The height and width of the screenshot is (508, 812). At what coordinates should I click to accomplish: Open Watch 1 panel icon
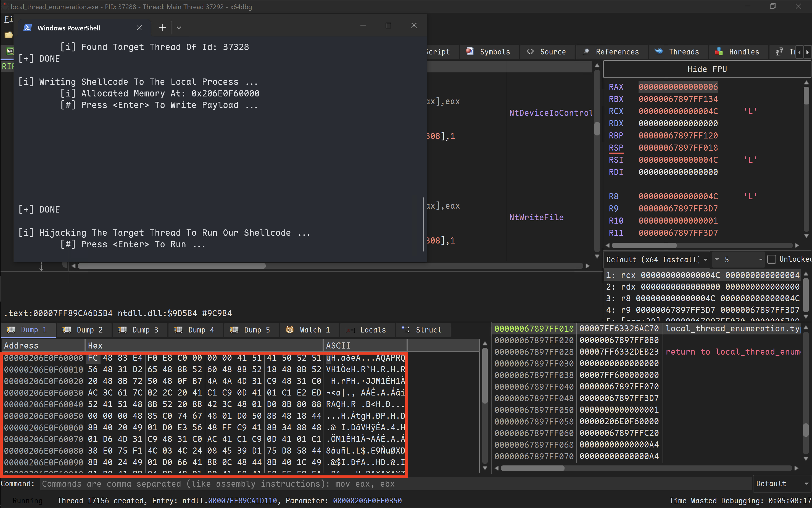coord(289,330)
